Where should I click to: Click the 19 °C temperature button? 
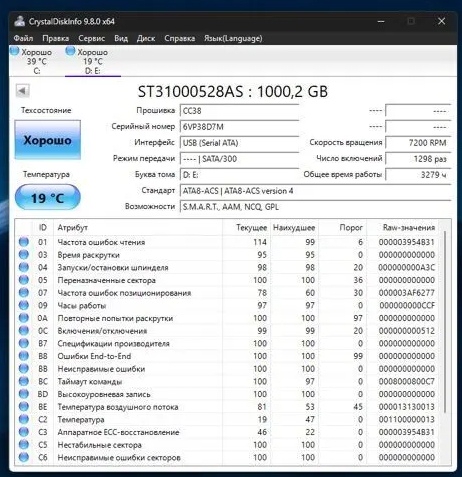click(48, 198)
